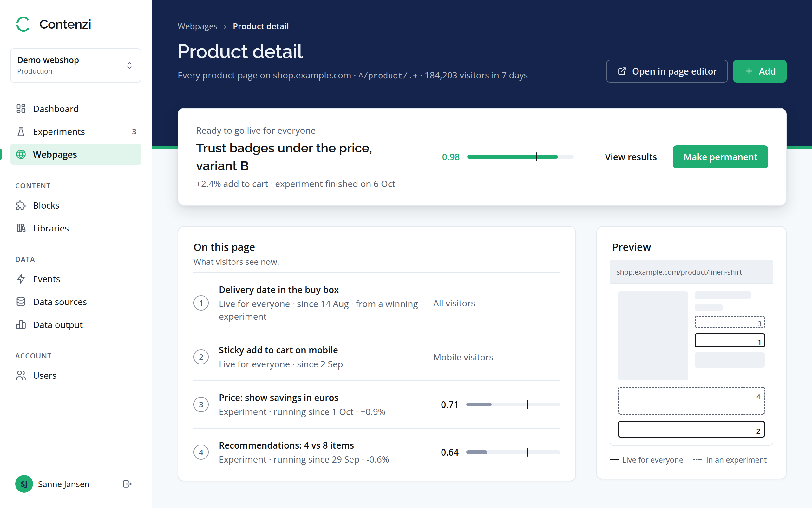Click the Sanne Jansen user name
The height and width of the screenshot is (508, 812).
[64, 484]
